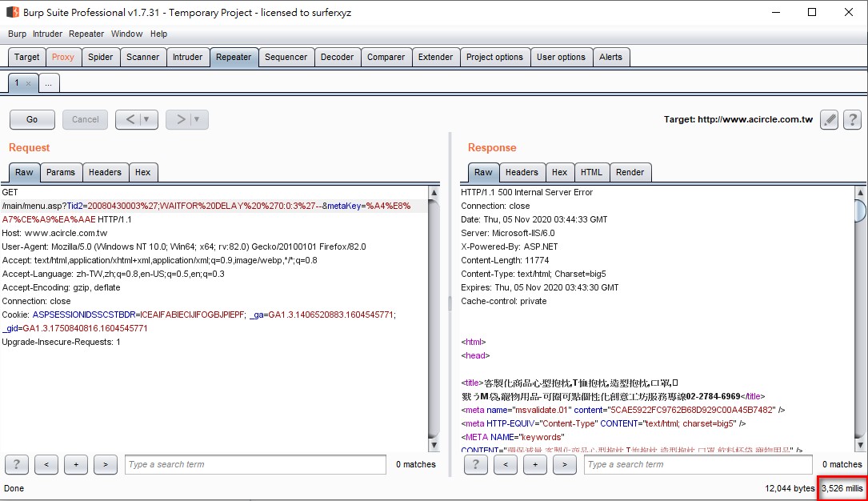Open the Window menu

click(126, 34)
